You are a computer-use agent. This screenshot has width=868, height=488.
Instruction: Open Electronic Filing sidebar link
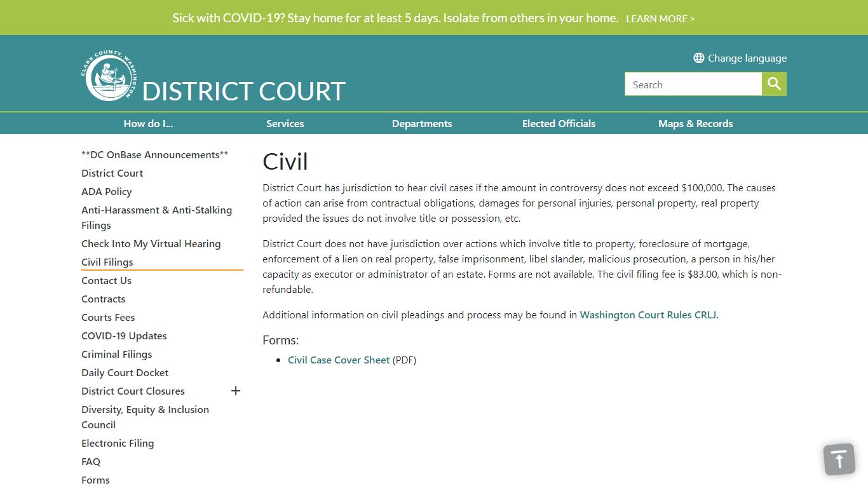[118, 444]
